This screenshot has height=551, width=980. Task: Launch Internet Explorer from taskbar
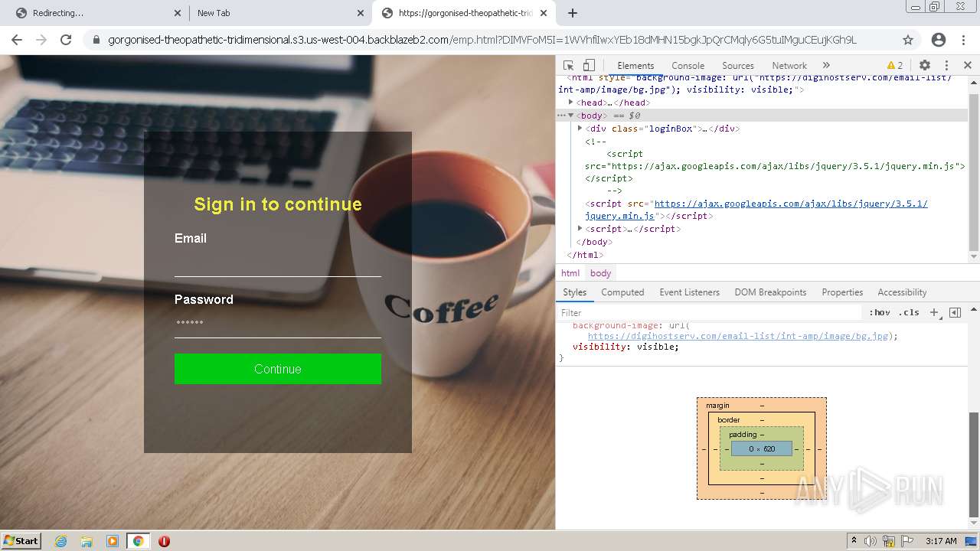coord(60,541)
